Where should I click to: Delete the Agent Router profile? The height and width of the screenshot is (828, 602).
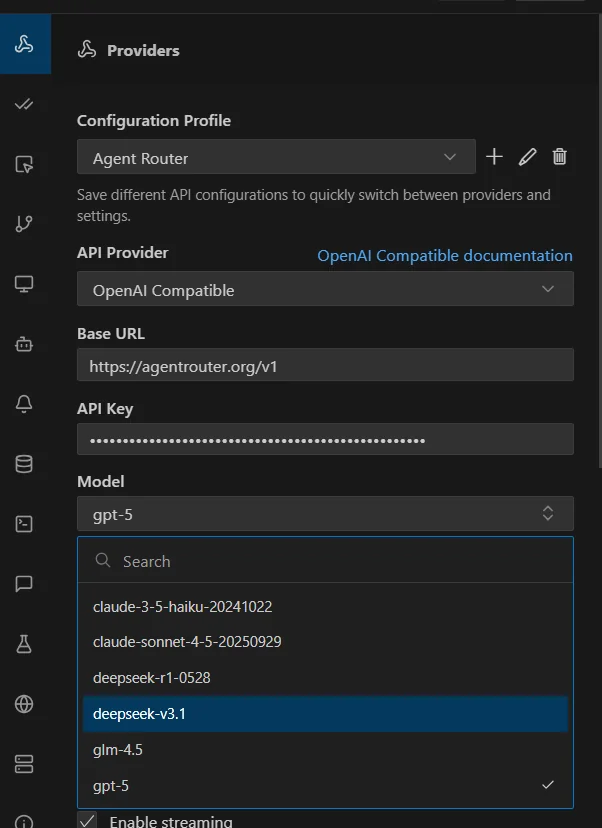click(x=560, y=157)
